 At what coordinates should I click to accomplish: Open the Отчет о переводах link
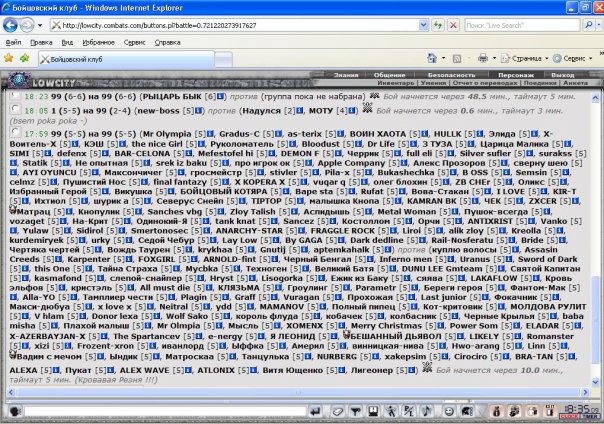click(485, 83)
